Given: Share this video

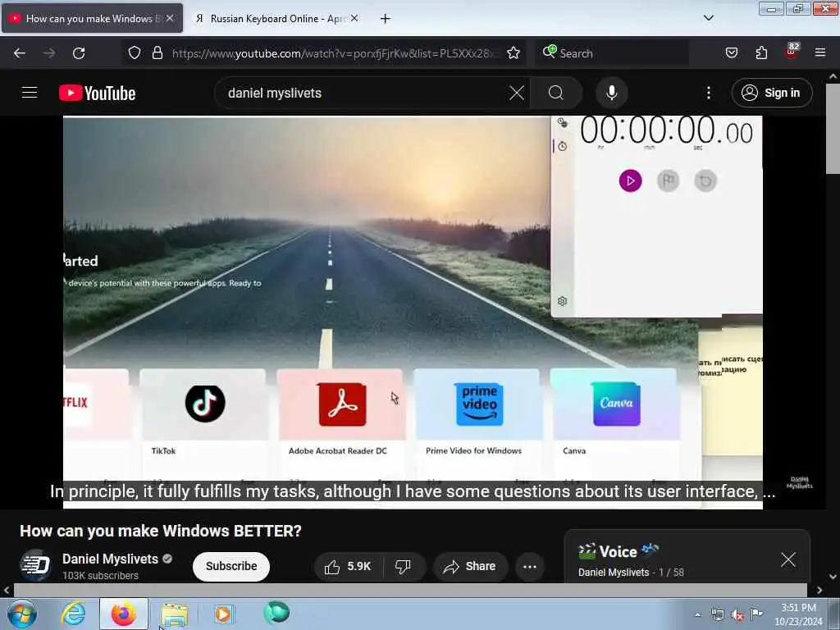Looking at the screenshot, I should point(470,566).
